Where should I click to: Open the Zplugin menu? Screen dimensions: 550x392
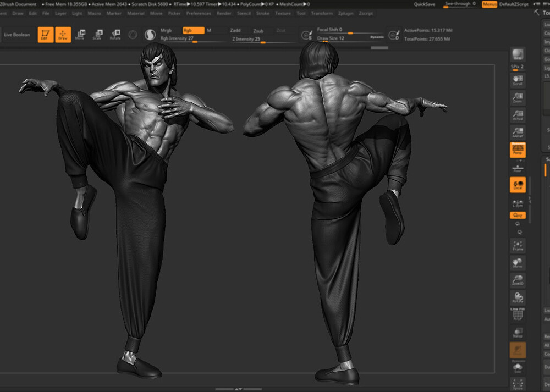point(345,13)
